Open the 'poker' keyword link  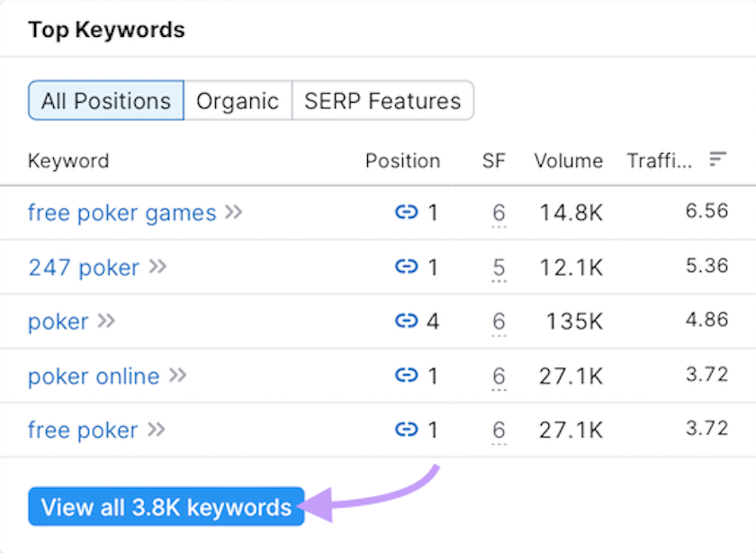pyautogui.click(x=56, y=321)
